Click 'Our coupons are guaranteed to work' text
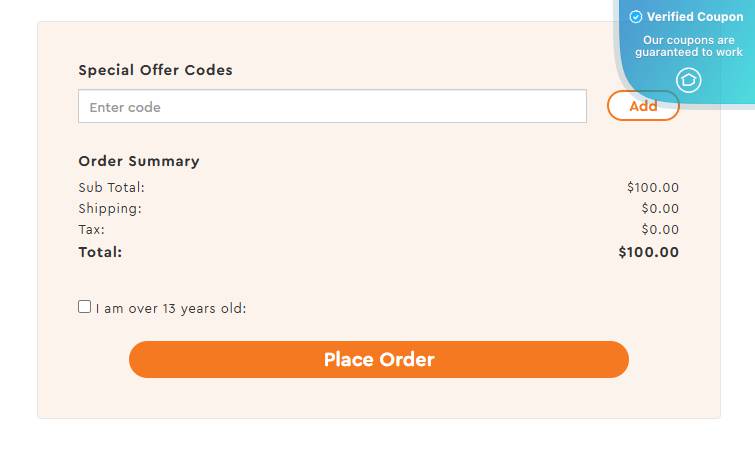Viewport: 755px width, 453px height. (x=689, y=46)
